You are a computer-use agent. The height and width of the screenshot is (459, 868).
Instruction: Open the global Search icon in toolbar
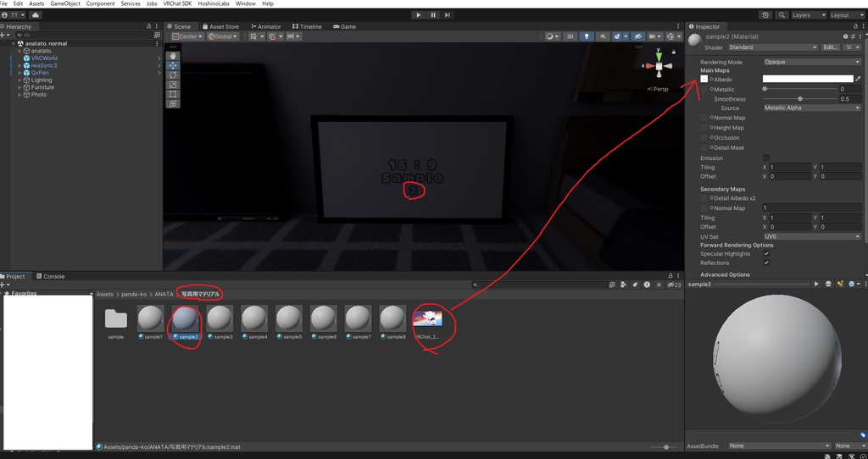(782, 15)
